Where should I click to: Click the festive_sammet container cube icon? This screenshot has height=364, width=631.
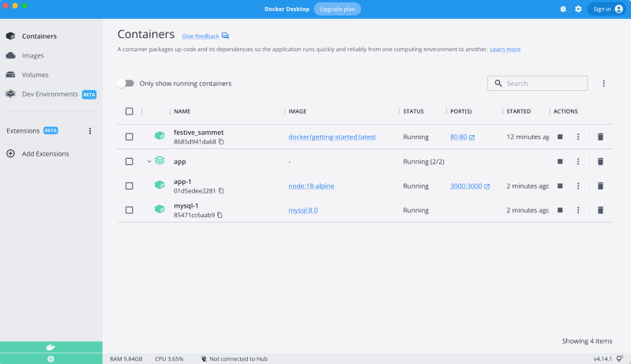(160, 136)
